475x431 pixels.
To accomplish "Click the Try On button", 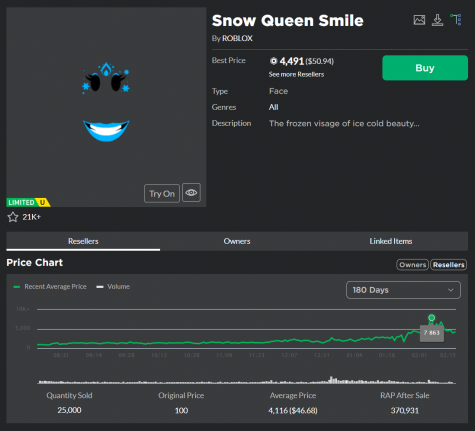I will tap(162, 193).
